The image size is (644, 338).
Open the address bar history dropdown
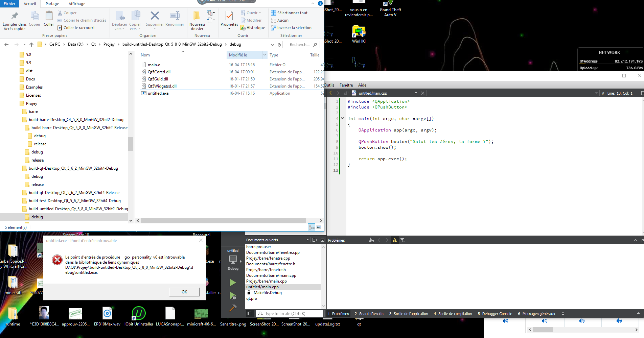pos(273,45)
